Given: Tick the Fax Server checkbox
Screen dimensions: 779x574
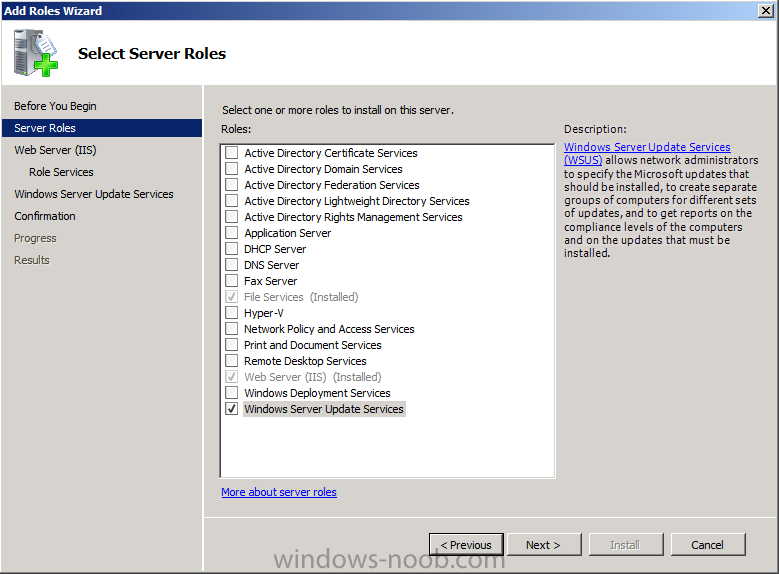Looking at the screenshot, I should click(x=232, y=281).
